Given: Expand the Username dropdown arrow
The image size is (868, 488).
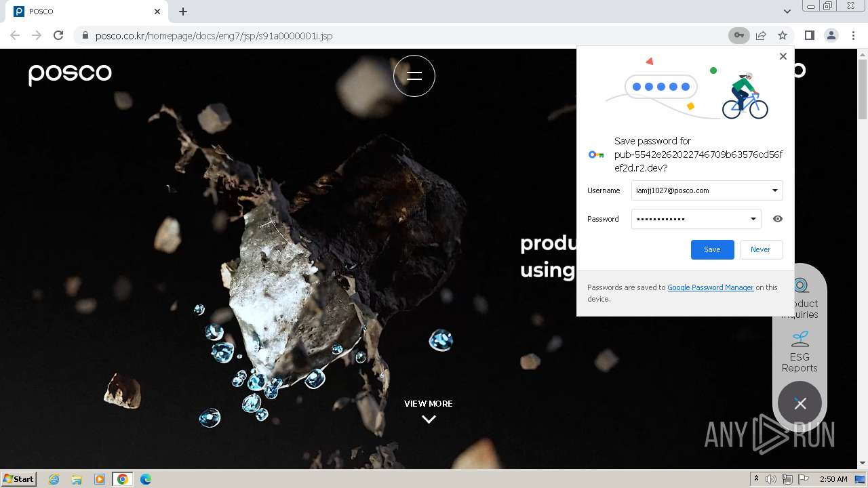Looking at the screenshot, I should [774, 190].
